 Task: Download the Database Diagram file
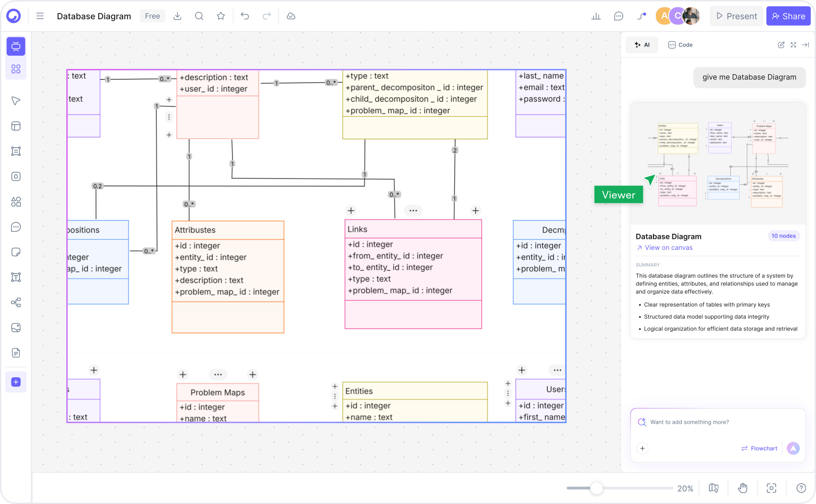click(177, 16)
